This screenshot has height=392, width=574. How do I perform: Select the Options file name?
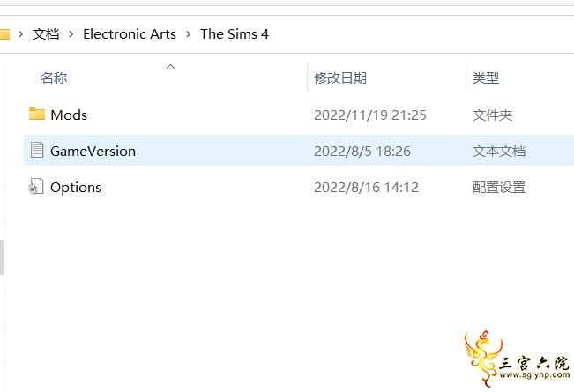coord(76,188)
